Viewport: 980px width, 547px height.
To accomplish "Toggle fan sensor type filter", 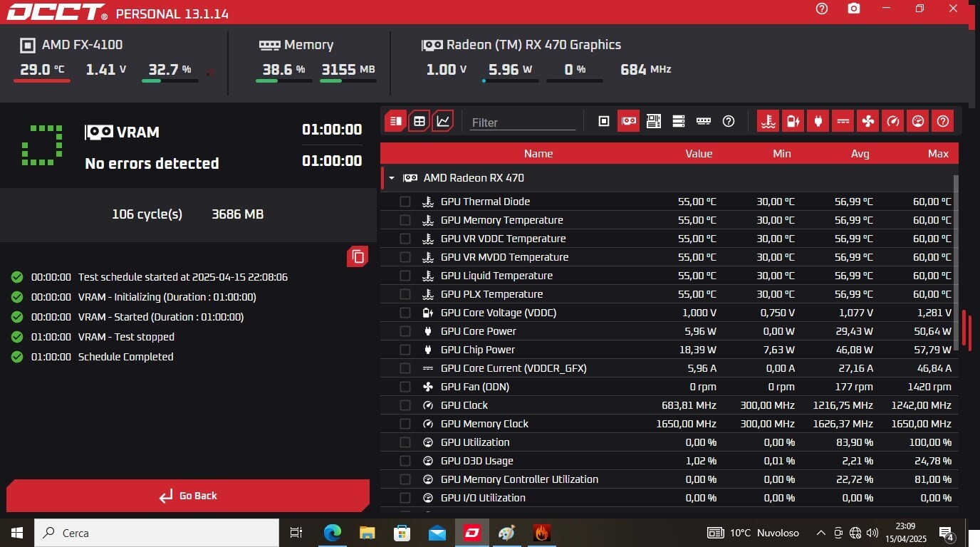I will 867,121.
